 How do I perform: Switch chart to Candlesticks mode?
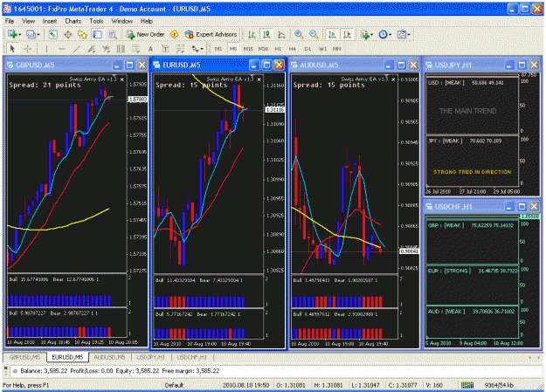pos(266,34)
